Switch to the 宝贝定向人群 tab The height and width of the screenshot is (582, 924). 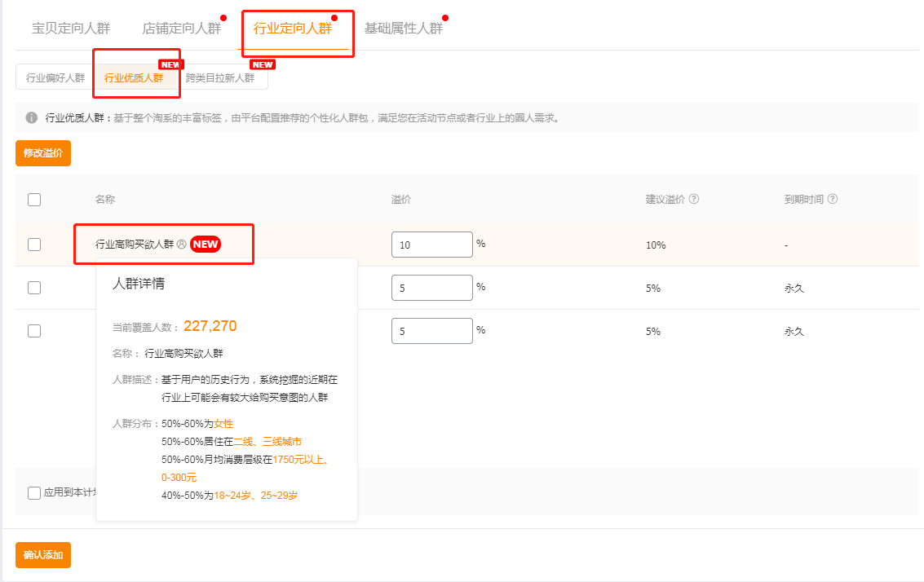tap(71, 29)
